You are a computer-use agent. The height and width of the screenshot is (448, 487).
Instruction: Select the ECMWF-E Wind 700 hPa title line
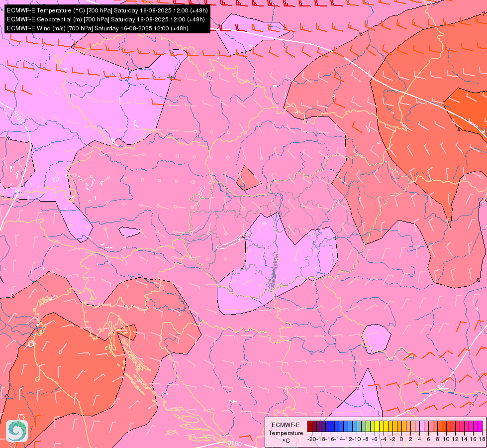(x=97, y=28)
